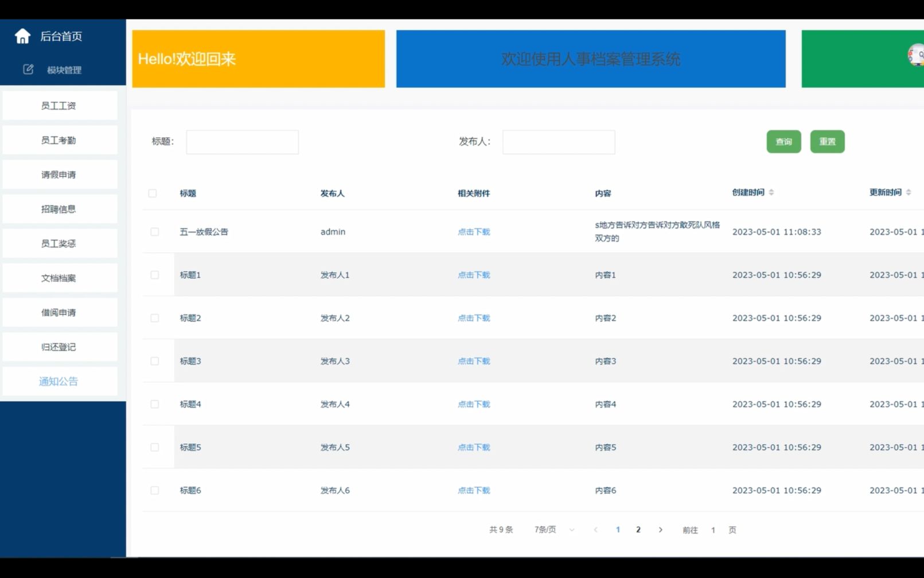This screenshot has width=924, height=578.
Task: Click the 相关附件 column header
Action: pos(474,193)
